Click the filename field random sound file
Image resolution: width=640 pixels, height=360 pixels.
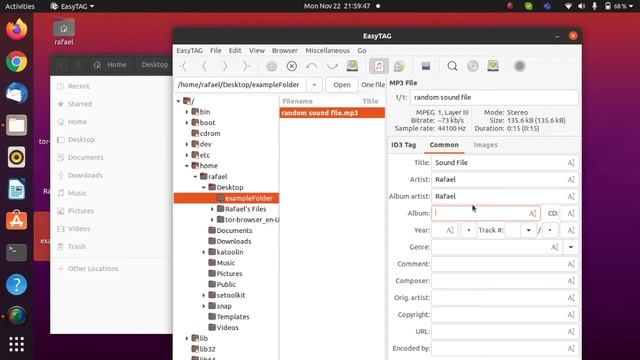coord(494,98)
